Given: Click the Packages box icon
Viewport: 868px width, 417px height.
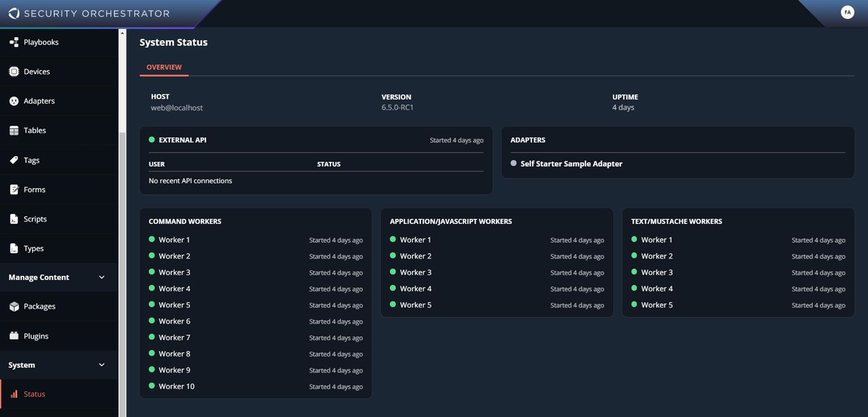Looking at the screenshot, I should (x=14, y=307).
